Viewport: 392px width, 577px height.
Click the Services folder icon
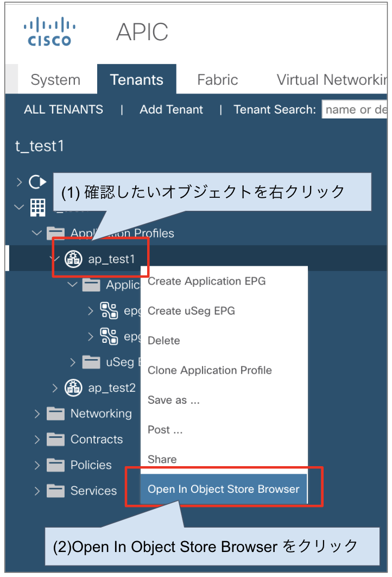(x=55, y=491)
